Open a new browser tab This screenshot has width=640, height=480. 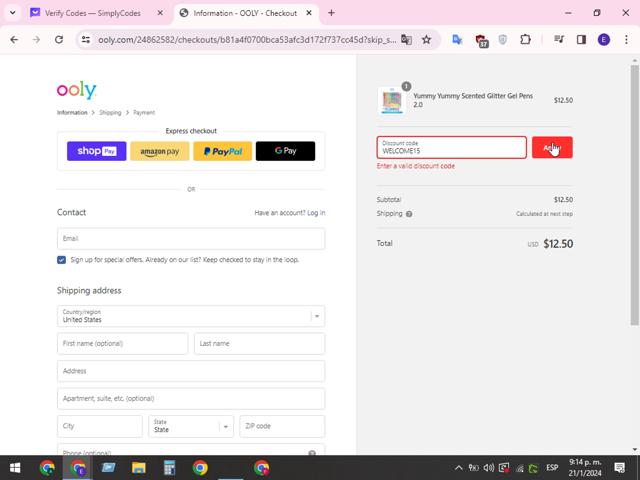tap(331, 13)
